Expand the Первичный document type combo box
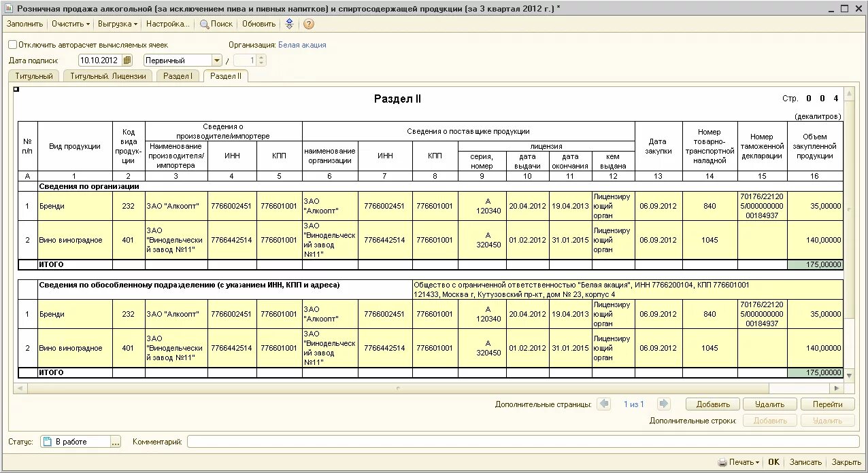Image resolution: width=868 pixels, height=473 pixels. pos(217,60)
